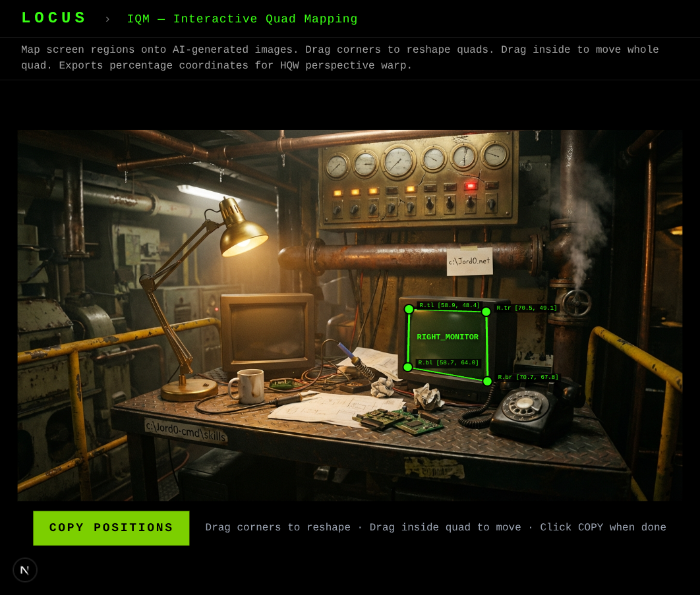Click the c:\Jord0.net sticky note

[469, 261]
